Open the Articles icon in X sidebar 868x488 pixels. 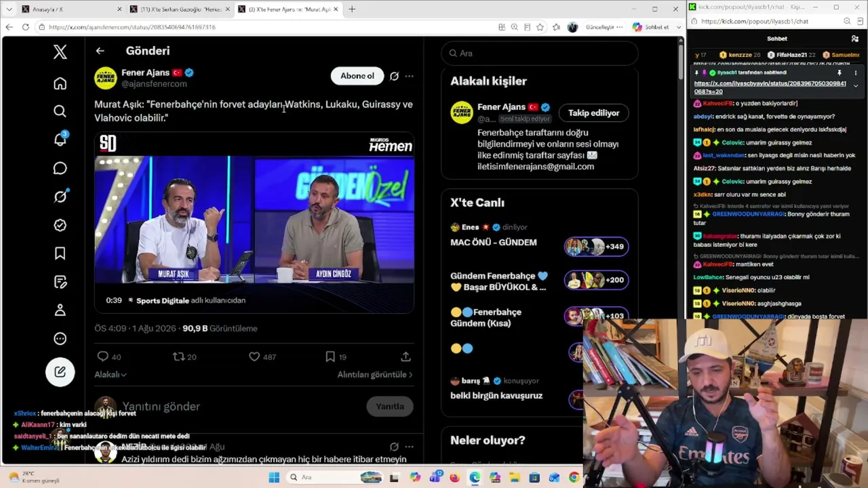[x=60, y=282]
